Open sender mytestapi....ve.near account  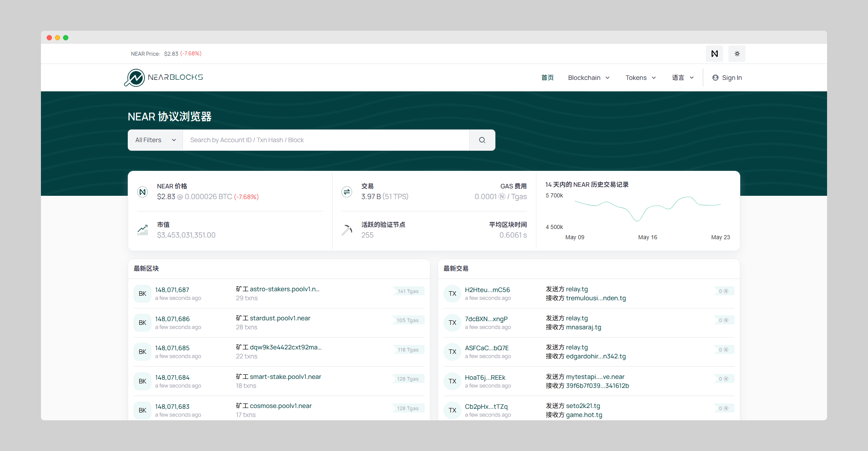click(595, 377)
